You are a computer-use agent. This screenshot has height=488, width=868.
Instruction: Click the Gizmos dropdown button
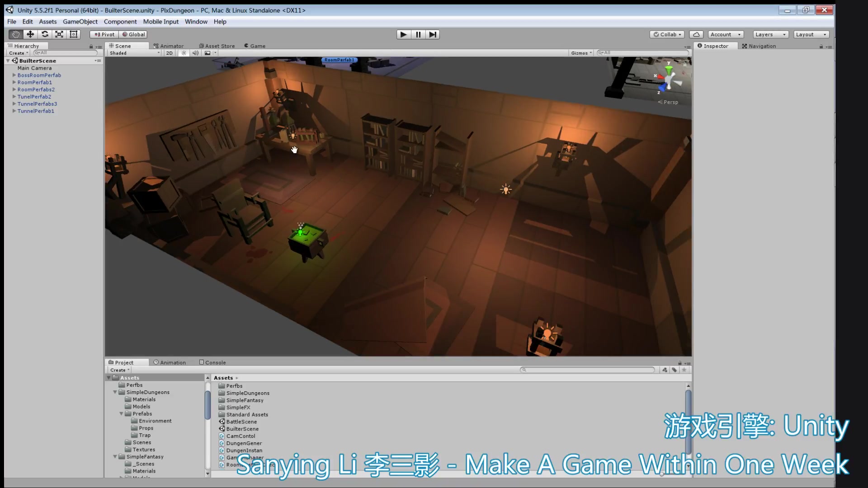coord(581,53)
